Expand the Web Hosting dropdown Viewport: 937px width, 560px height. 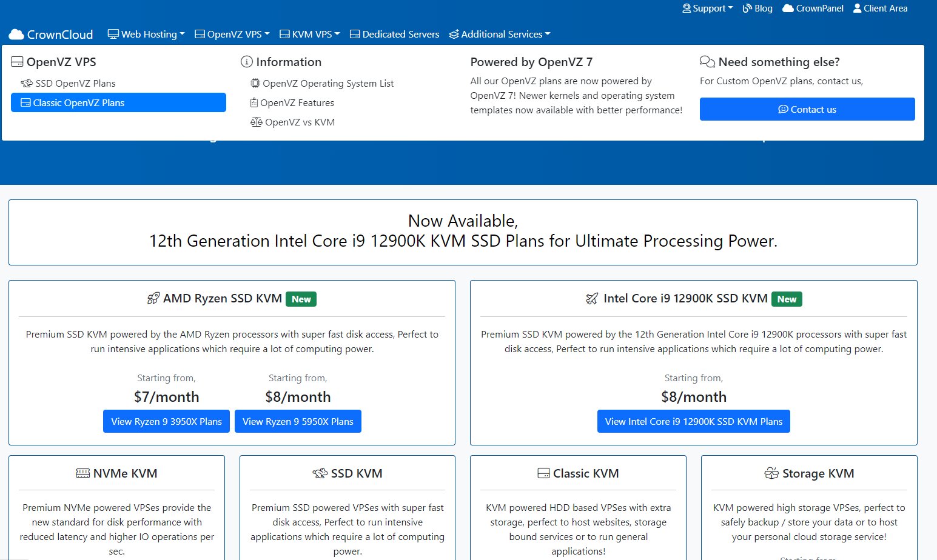146,35
